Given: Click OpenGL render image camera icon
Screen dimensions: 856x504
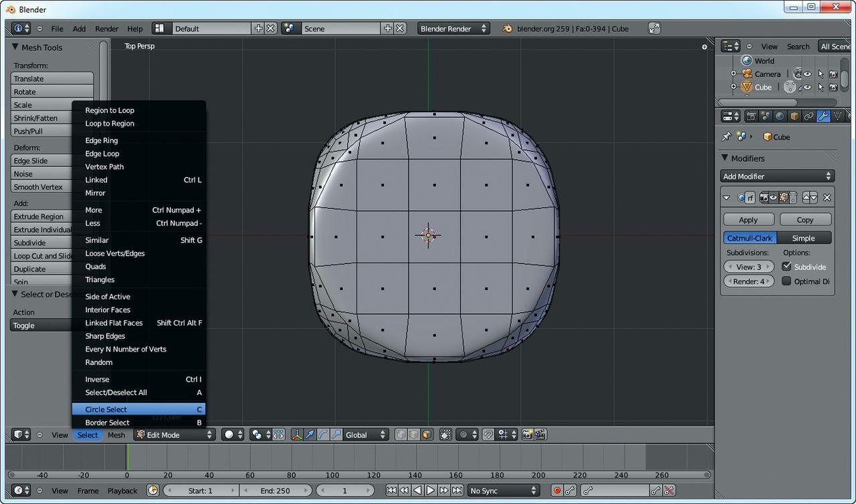Looking at the screenshot, I should (527, 434).
